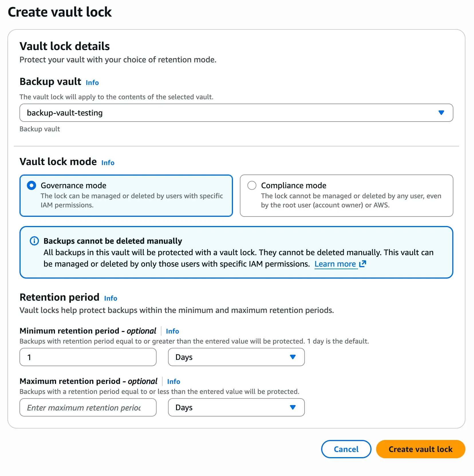The height and width of the screenshot is (476, 474).
Task: Click the Create vault lock button
Action: [x=420, y=449]
